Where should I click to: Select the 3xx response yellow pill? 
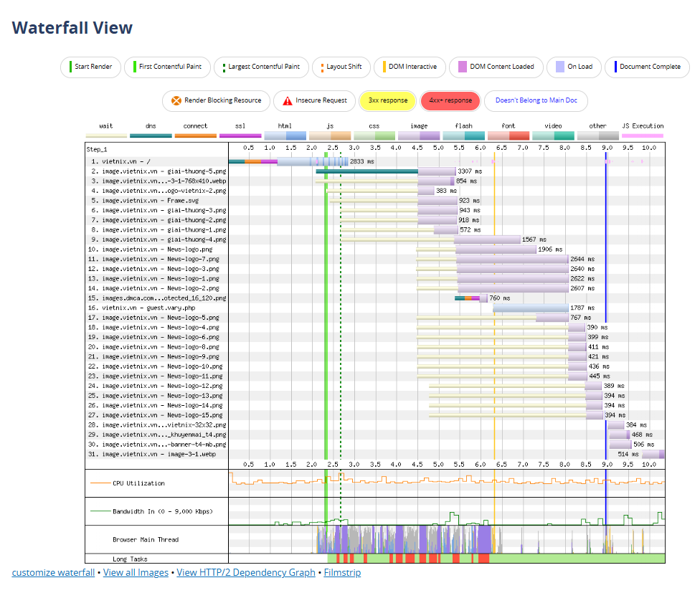point(387,101)
